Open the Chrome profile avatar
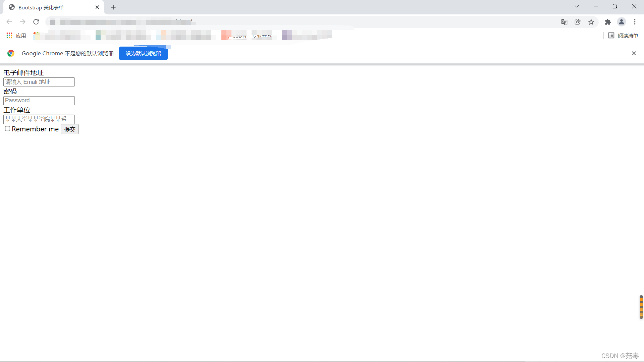The height and width of the screenshot is (362, 644). coord(621,22)
